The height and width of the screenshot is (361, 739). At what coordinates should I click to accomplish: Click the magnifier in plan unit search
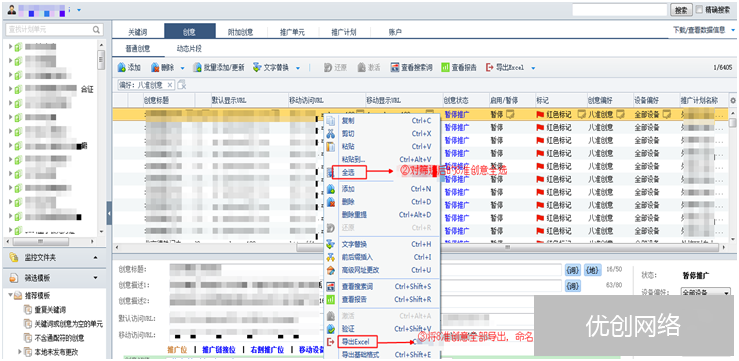tap(96, 30)
